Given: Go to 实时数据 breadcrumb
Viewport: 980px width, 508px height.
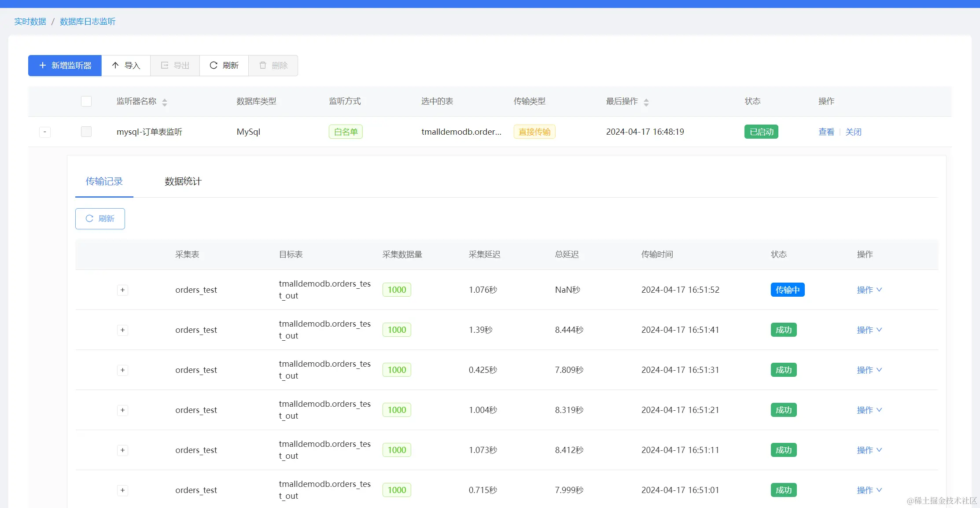Looking at the screenshot, I should [x=30, y=22].
